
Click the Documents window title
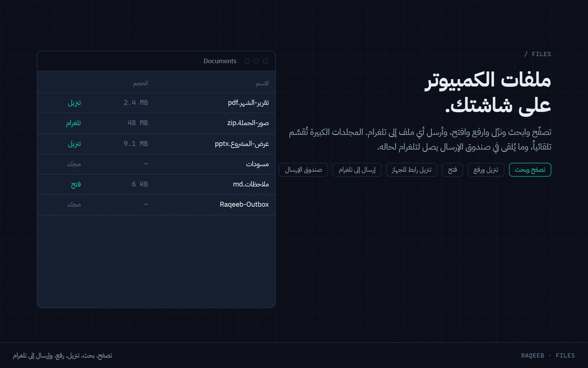[220, 61]
